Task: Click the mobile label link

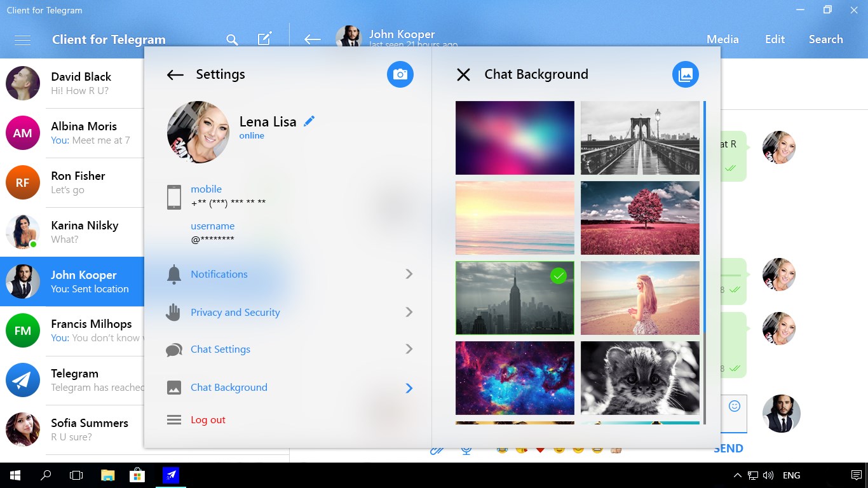Action: [207, 189]
